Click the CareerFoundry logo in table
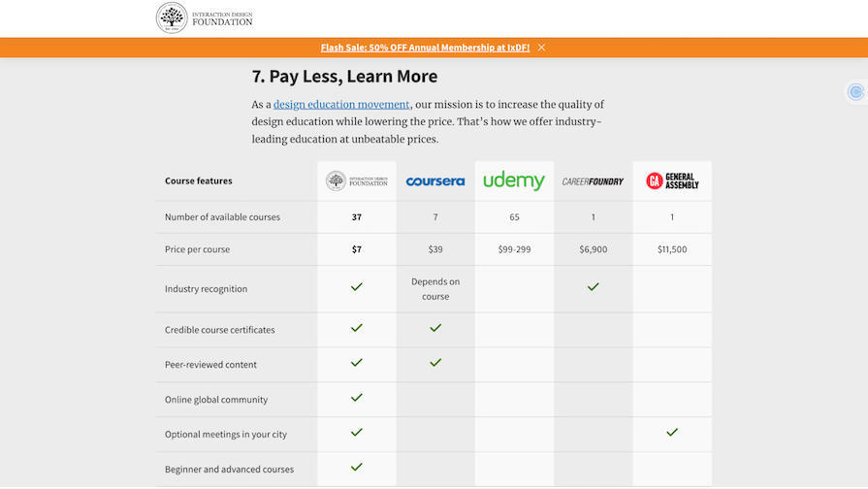868x489 pixels. [593, 181]
